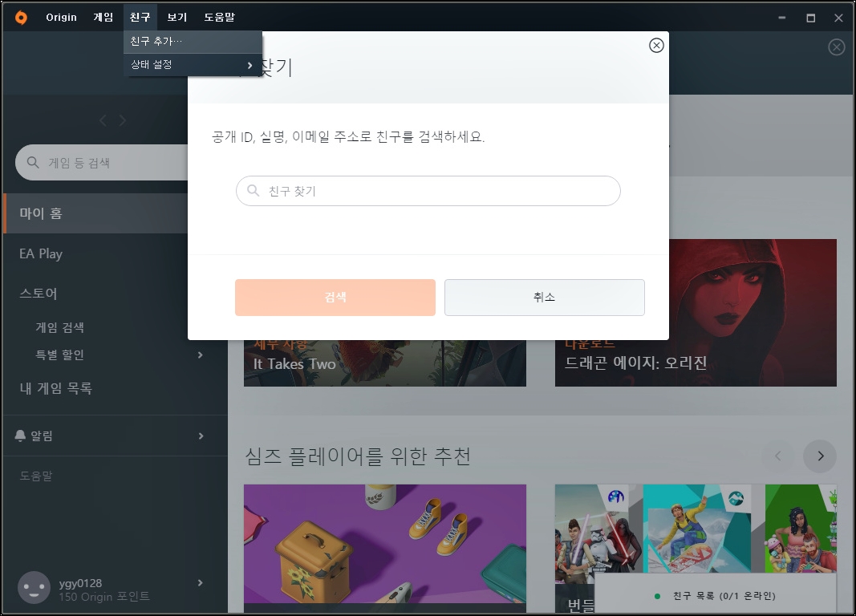The height and width of the screenshot is (616, 856).
Task: Expand the ygy0128 profile chevron
Action: 201,583
